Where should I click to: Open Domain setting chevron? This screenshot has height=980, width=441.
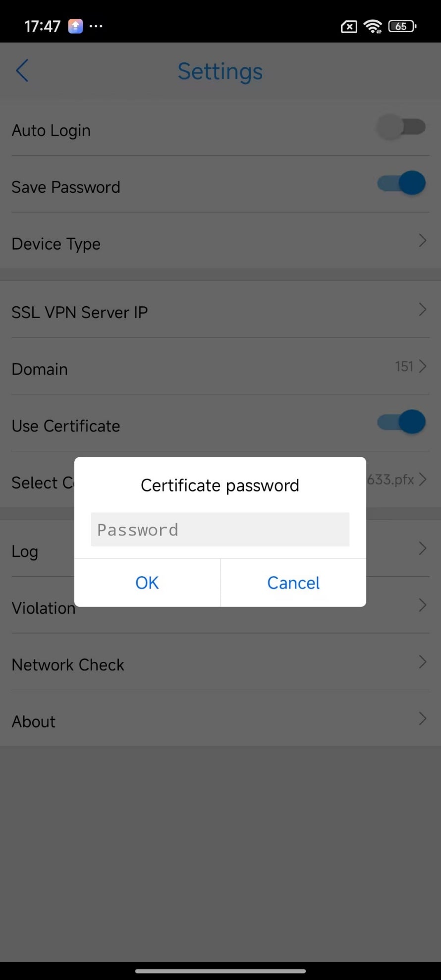click(x=422, y=366)
